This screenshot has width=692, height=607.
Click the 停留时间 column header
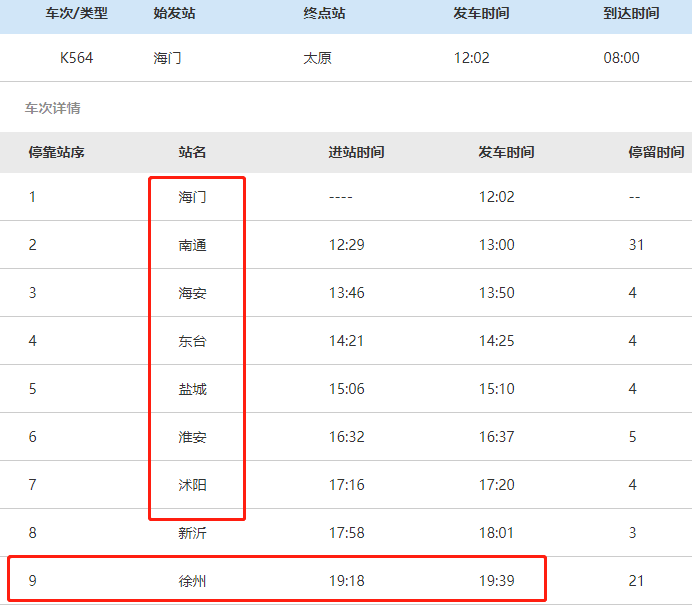pos(656,153)
